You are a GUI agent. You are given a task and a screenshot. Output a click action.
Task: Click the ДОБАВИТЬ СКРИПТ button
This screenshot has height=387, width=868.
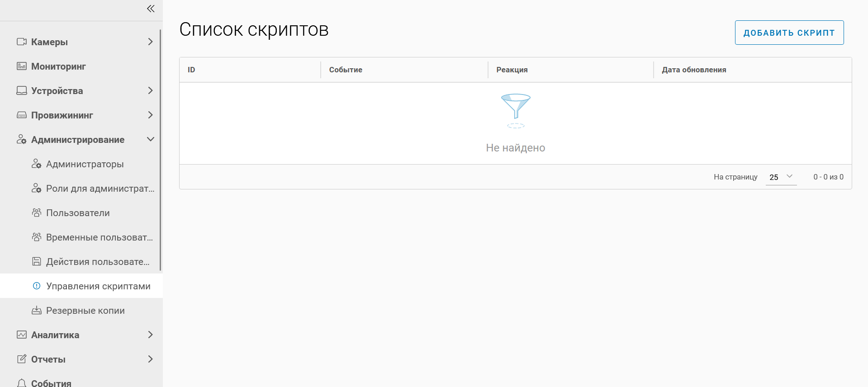(789, 33)
